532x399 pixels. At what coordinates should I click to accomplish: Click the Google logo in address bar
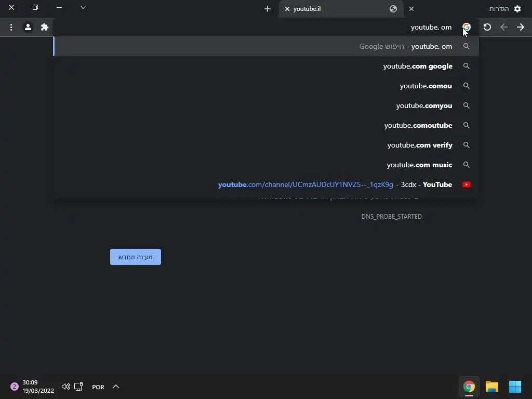point(467,27)
